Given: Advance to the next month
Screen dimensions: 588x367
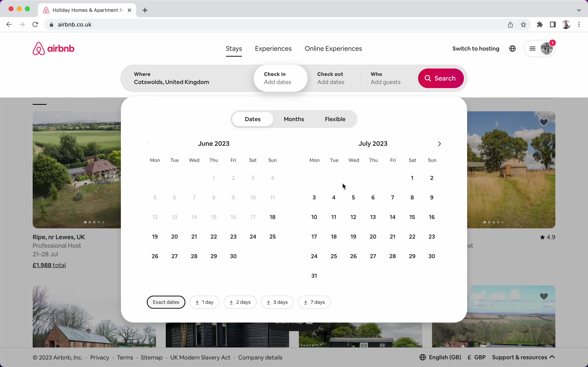Looking at the screenshot, I should [x=439, y=144].
